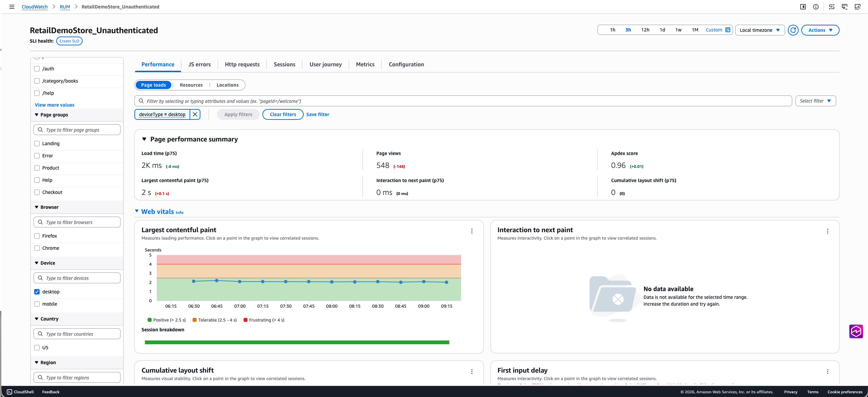Click the top-bar screen icon with terminal prompt
Image resolution: width=868 pixels, height=397 pixels.
coord(845,7)
